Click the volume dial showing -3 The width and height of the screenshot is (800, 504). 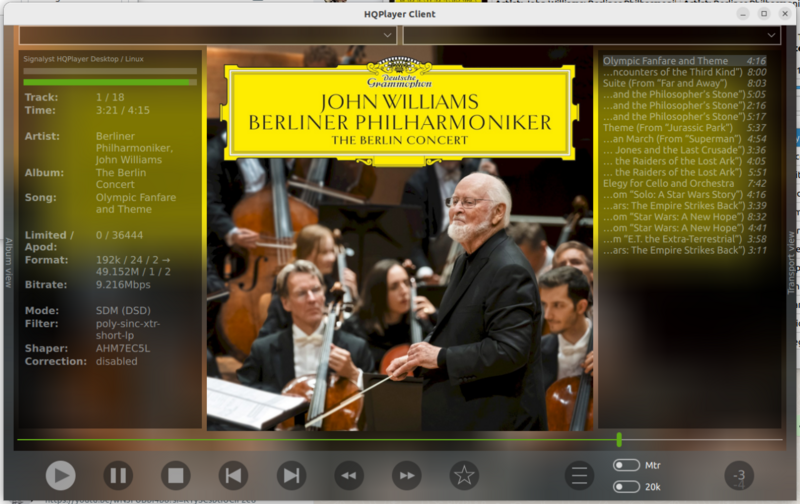click(739, 476)
